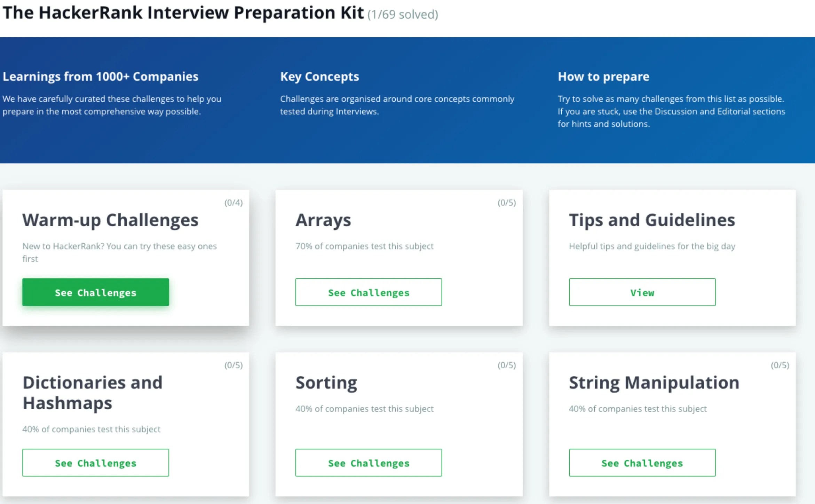Open String Manipulation challenges
Screen dimensions: 815x504
[x=641, y=463]
